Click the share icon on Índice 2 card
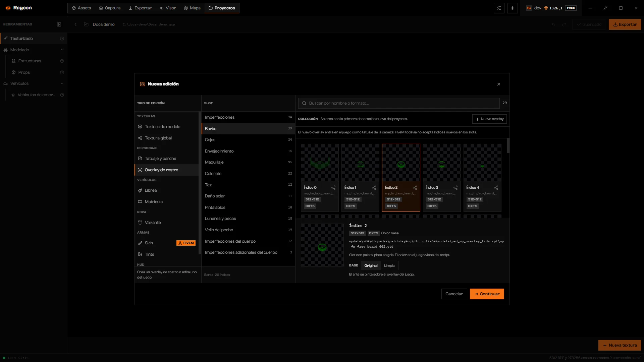The width and height of the screenshot is (644, 362). tap(415, 188)
